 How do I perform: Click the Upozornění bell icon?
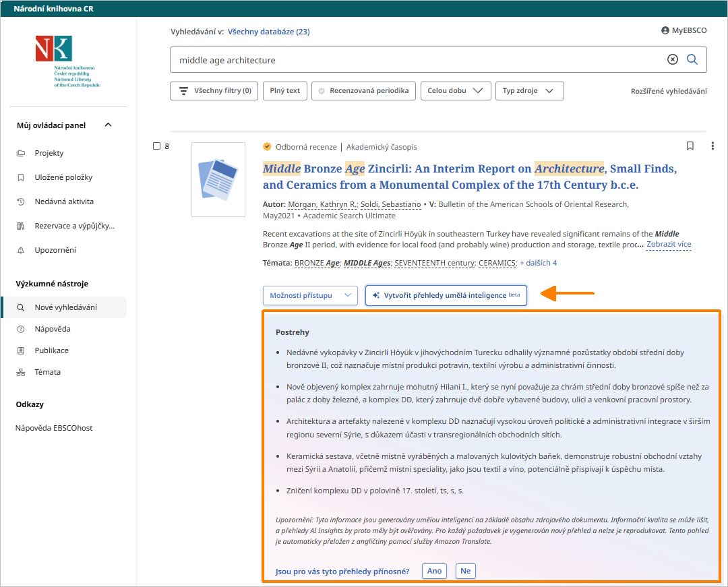pos(21,250)
